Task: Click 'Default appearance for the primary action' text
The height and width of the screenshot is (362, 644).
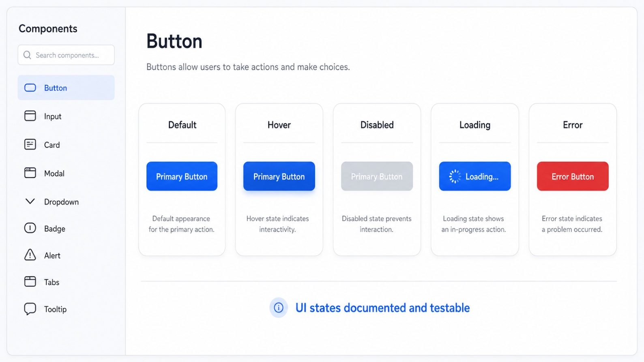Action: [181, 224]
